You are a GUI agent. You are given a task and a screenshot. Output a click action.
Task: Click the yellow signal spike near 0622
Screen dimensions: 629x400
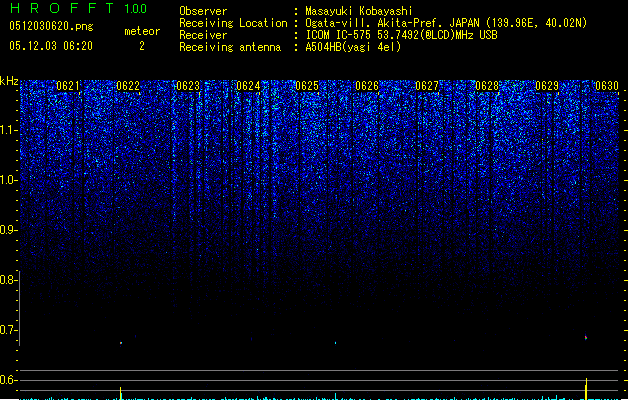coord(120,393)
